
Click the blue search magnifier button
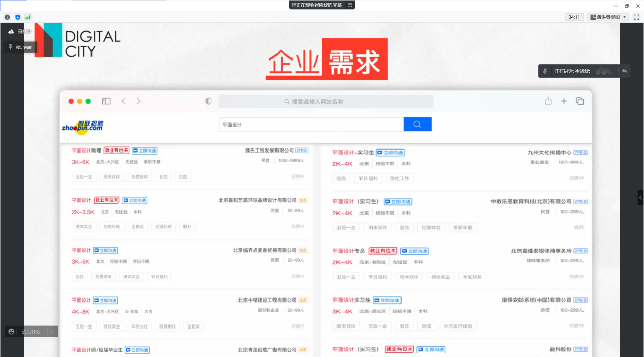(x=417, y=124)
